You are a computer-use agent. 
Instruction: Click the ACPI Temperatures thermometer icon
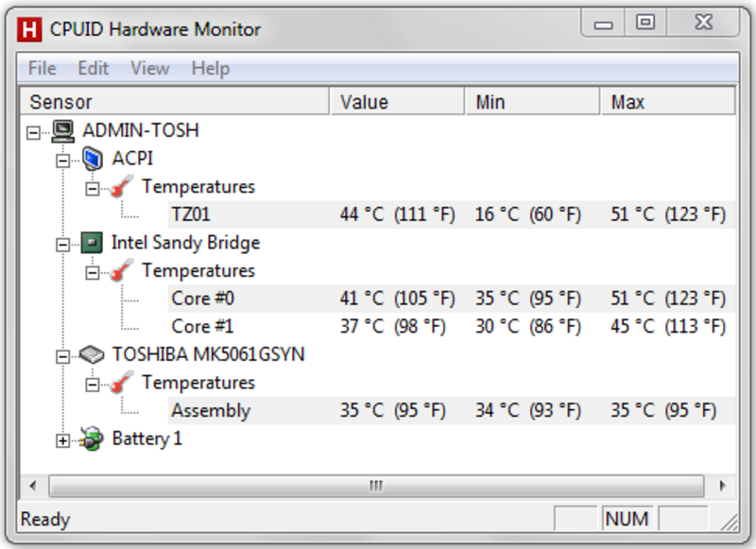[x=122, y=186]
